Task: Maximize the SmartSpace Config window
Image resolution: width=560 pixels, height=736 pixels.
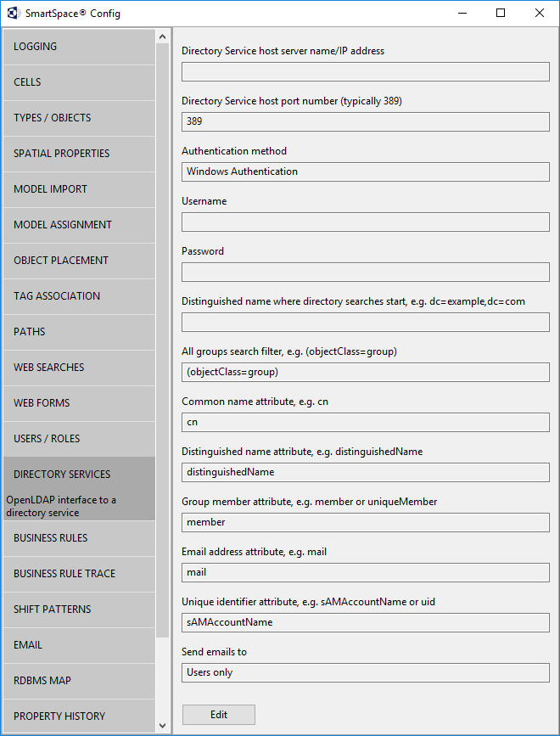Action: pos(501,13)
